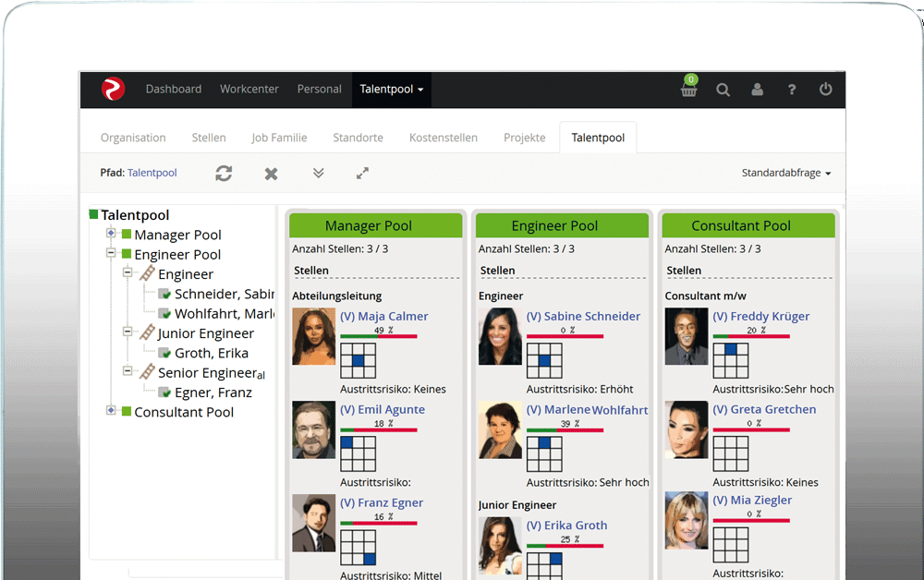Screen dimensions: 924x580
Task: Click the X clear icon in toolbar
Action: click(271, 174)
